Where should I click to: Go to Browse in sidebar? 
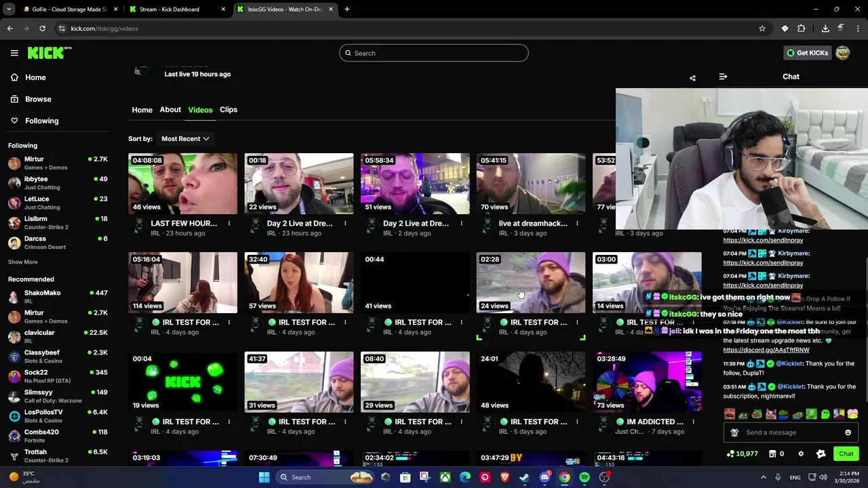click(38, 99)
